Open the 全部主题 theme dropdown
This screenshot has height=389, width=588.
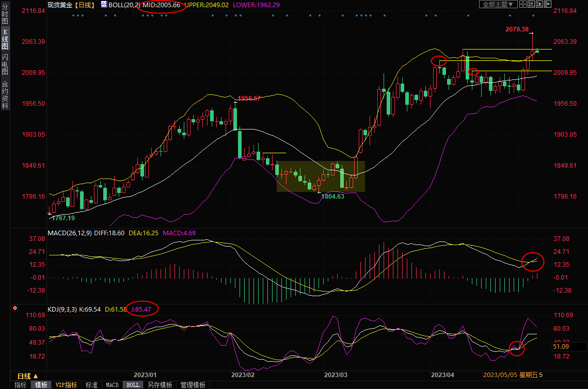click(x=498, y=4)
